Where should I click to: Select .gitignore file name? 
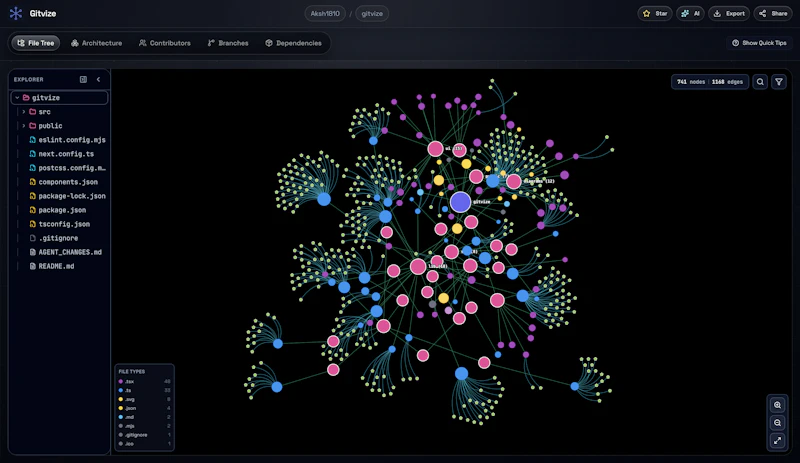[x=58, y=238]
